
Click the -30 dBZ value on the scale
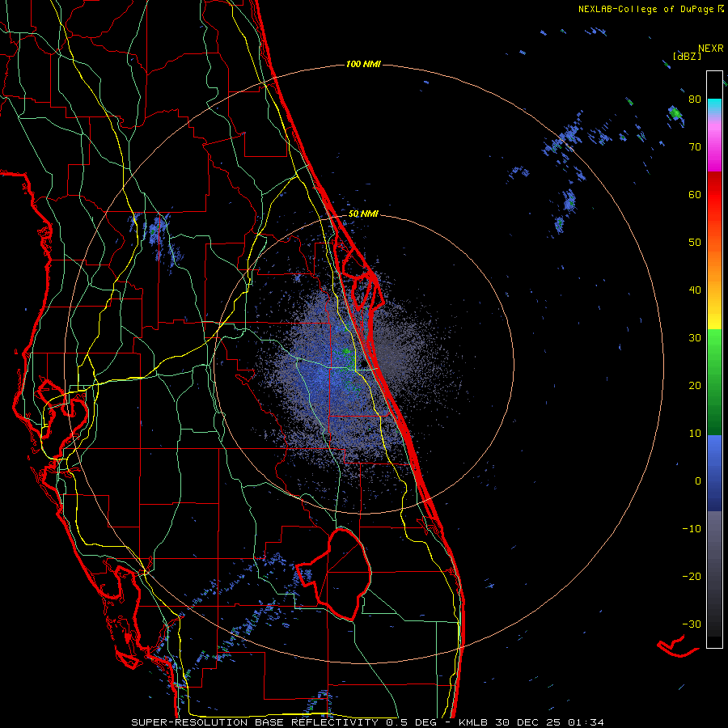coord(692,624)
